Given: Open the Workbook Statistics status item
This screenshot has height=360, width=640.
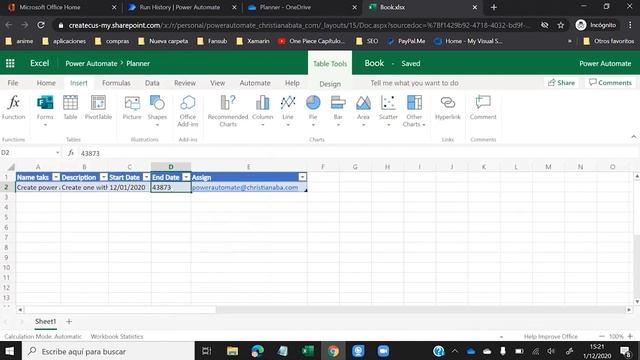Looking at the screenshot, I should pyautogui.click(x=117, y=336).
